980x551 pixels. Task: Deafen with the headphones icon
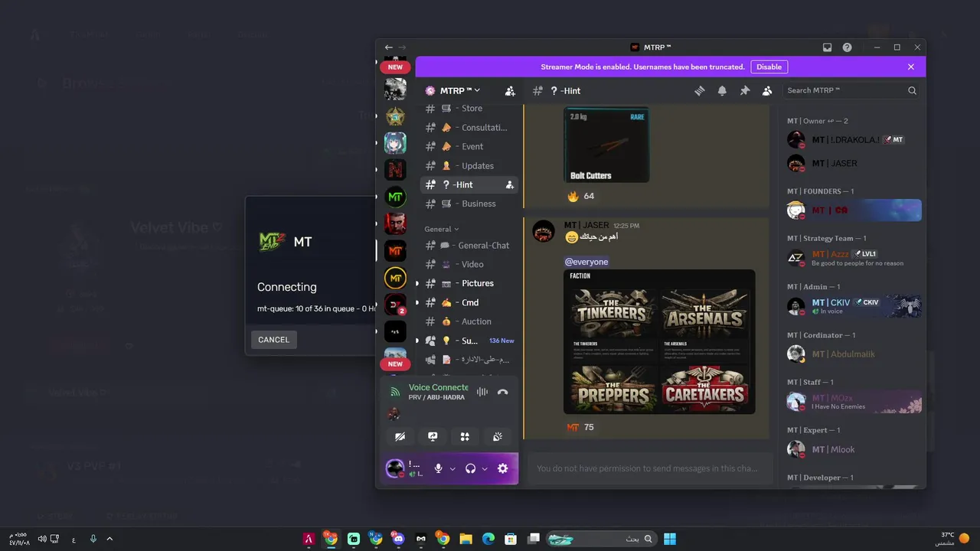click(470, 468)
